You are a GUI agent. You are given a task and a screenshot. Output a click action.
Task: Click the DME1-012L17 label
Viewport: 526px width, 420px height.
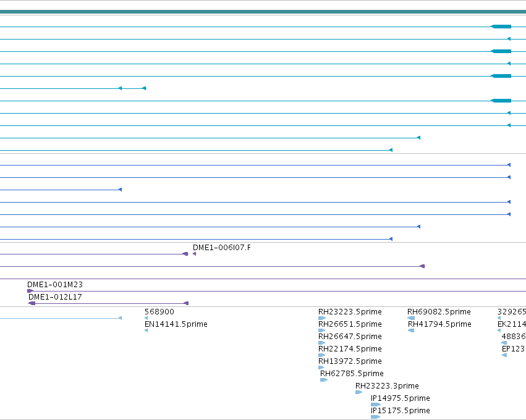click(55, 297)
